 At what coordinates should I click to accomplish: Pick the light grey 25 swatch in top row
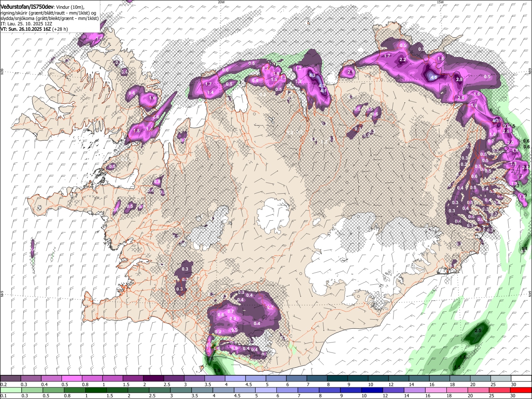(500, 379)
